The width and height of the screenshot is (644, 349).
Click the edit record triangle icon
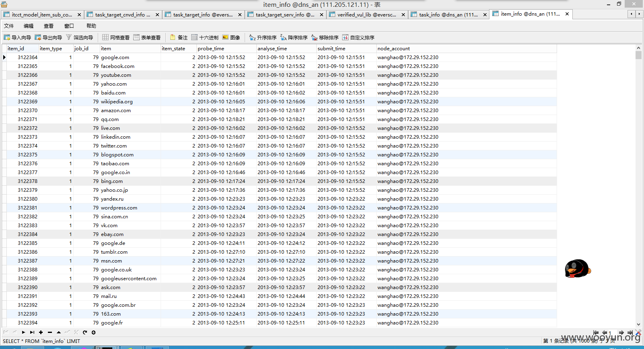(x=59, y=333)
